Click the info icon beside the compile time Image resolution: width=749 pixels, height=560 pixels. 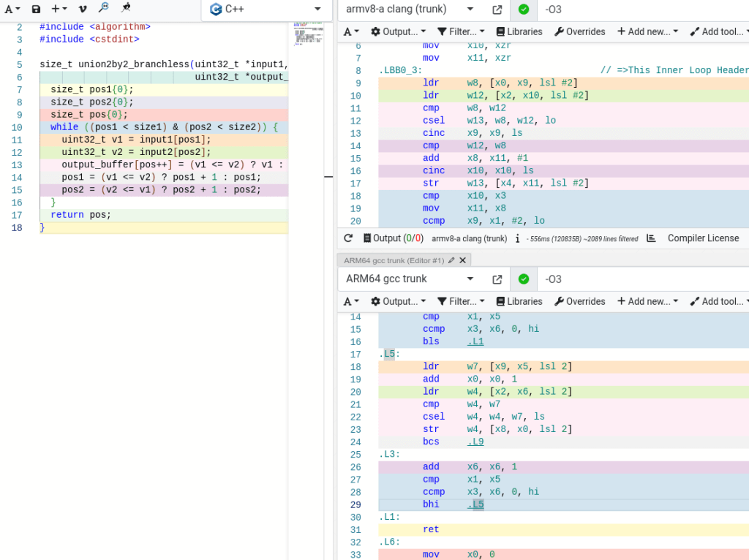click(x=517, y=238)
